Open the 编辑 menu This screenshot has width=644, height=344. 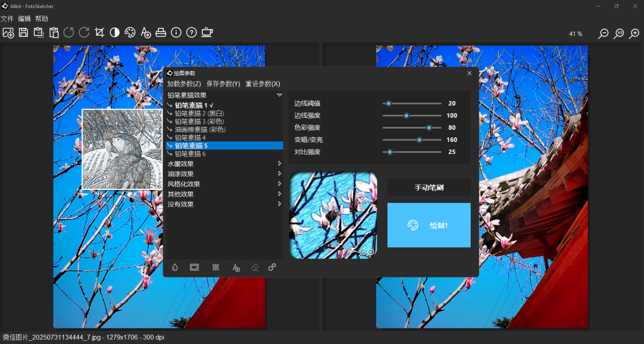tap(24, 19)
